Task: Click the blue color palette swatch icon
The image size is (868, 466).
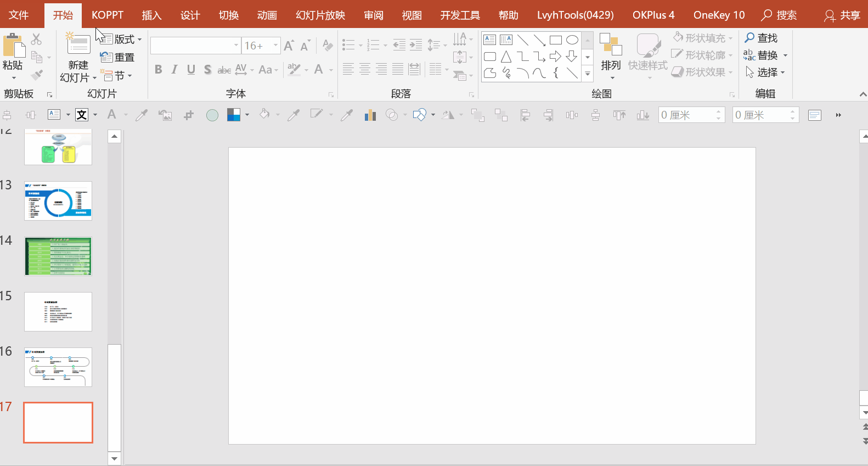Action: point(234,115)
